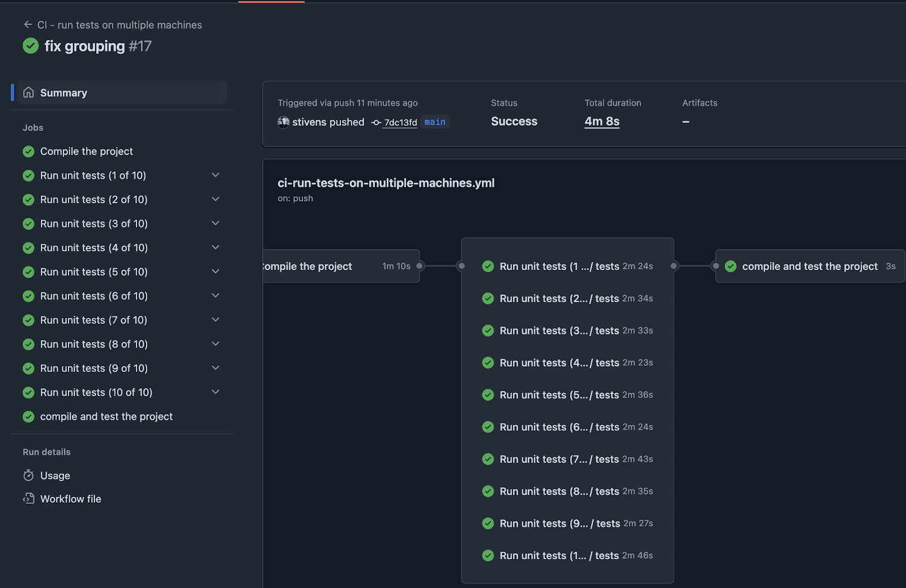Click stivens profile avatar

coord(283,122)
